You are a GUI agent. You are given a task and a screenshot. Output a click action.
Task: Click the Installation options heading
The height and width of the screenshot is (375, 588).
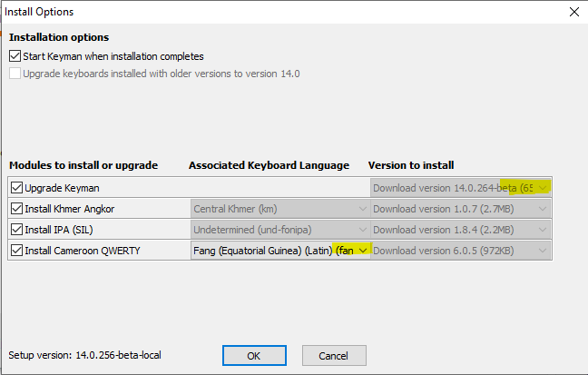pyautogui.click(x=59, y=37)
